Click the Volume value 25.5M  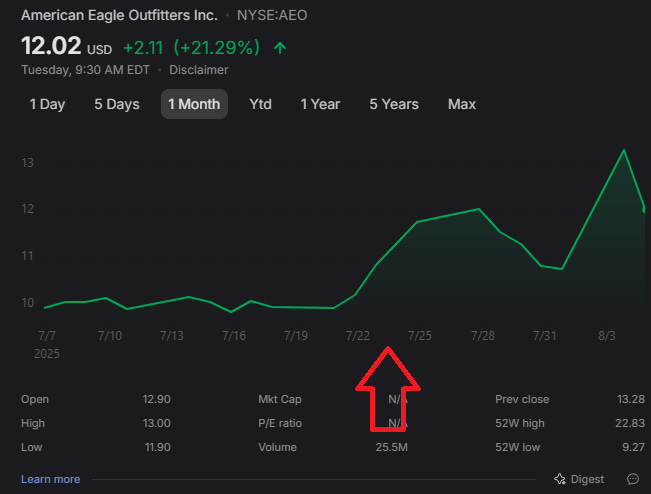point(392,448)
